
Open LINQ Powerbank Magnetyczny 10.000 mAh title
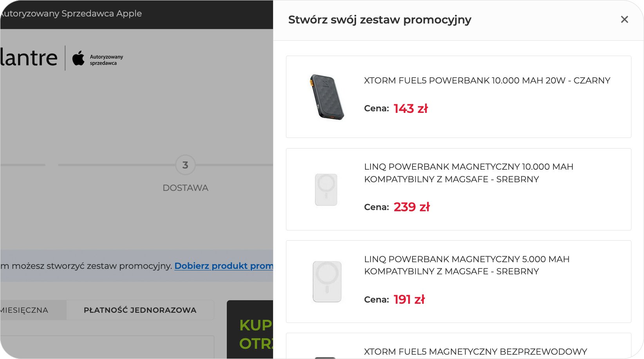coord(469,173)
